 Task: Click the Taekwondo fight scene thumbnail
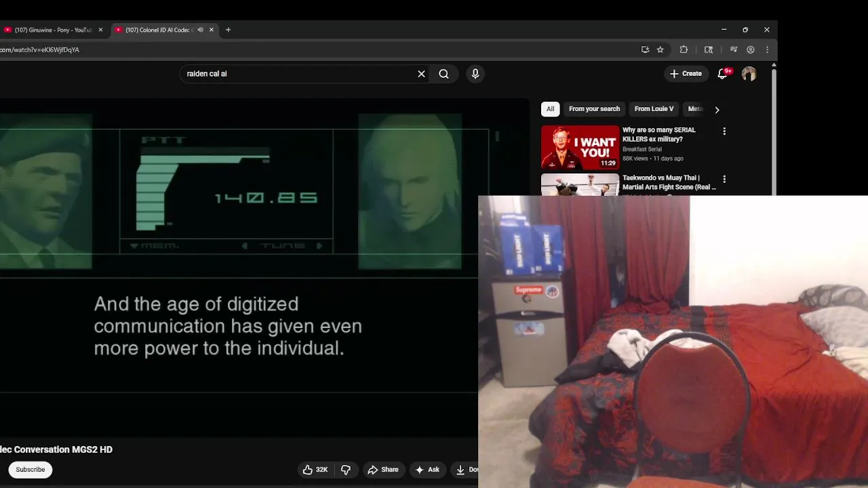tap(580, 184)
